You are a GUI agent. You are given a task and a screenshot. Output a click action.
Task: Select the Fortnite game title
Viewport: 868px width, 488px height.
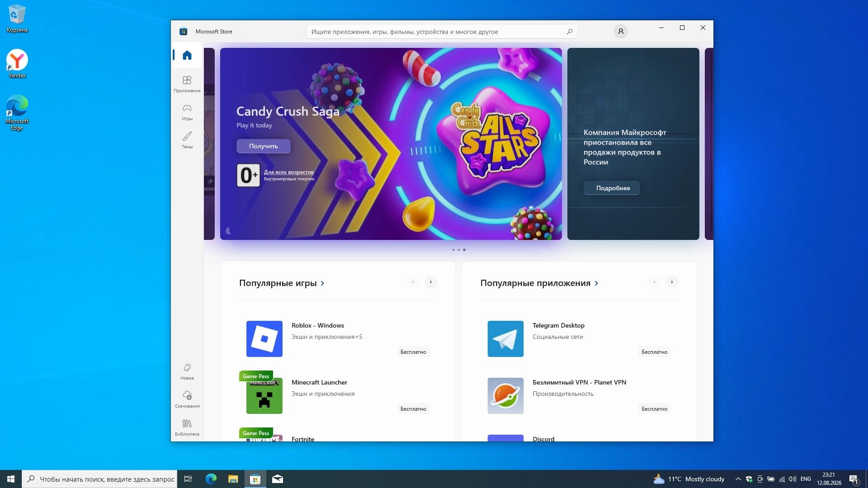pos(303,439)
